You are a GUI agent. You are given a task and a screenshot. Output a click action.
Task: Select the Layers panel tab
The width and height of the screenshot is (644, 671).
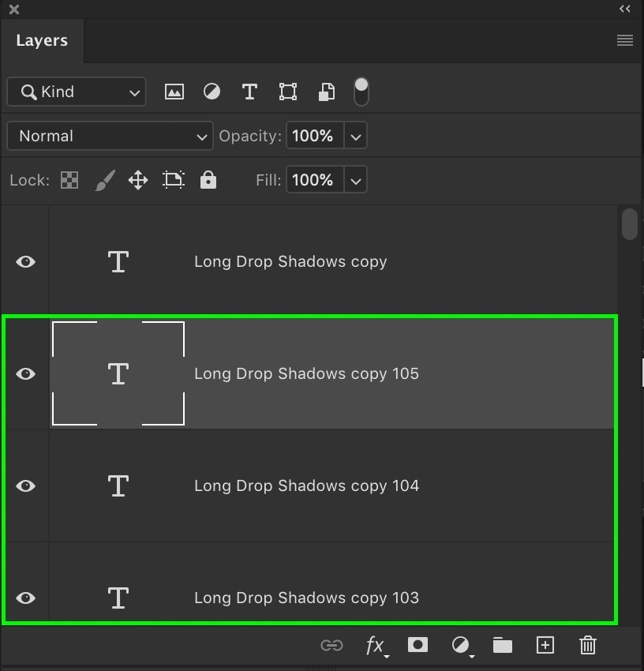42,40
